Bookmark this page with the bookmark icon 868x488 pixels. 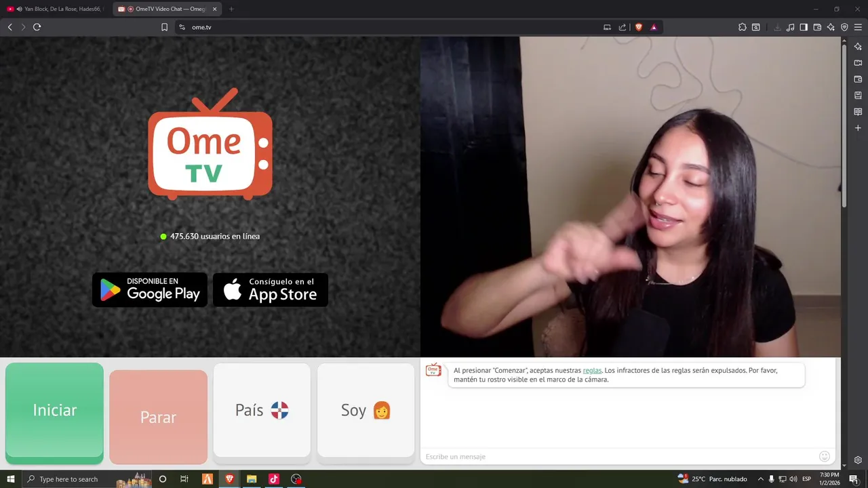164,27
